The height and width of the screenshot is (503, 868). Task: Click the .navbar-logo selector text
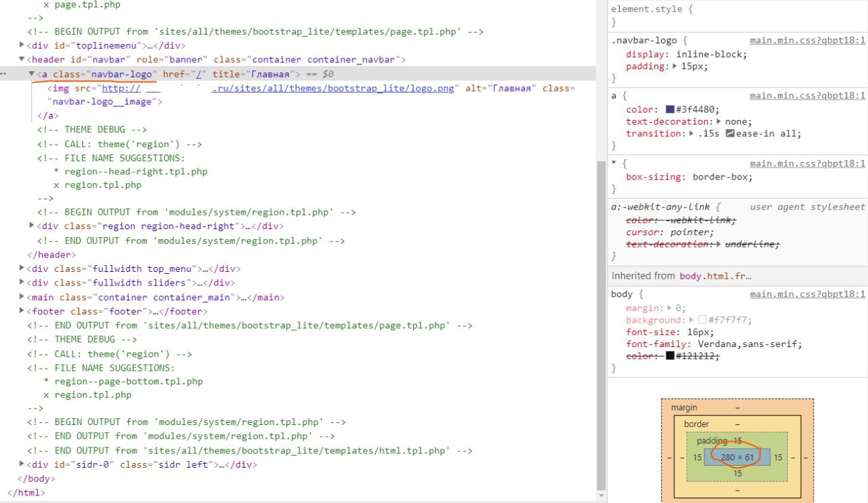click(646, 40)
